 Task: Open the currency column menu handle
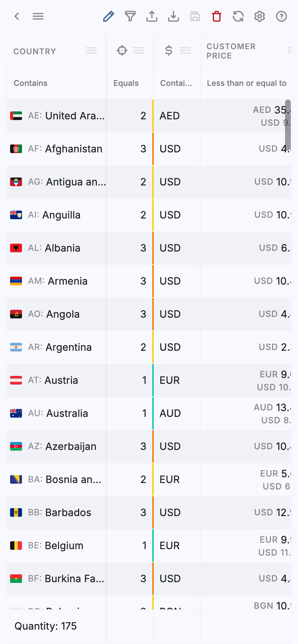pos(185,51)
